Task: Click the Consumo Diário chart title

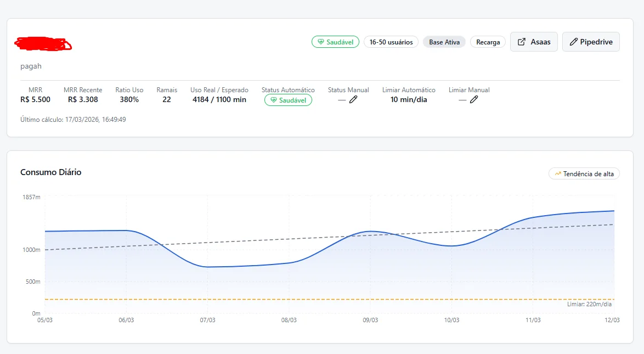Action: point(51,172)
